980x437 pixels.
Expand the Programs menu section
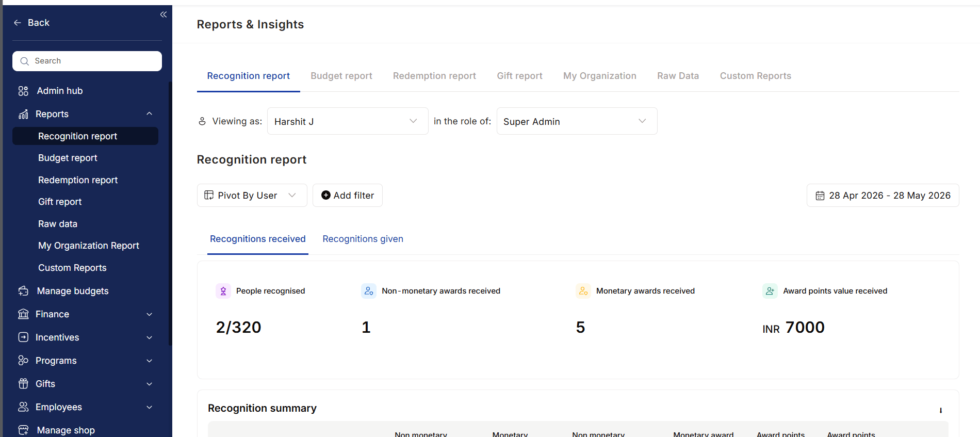pos(150,361)
